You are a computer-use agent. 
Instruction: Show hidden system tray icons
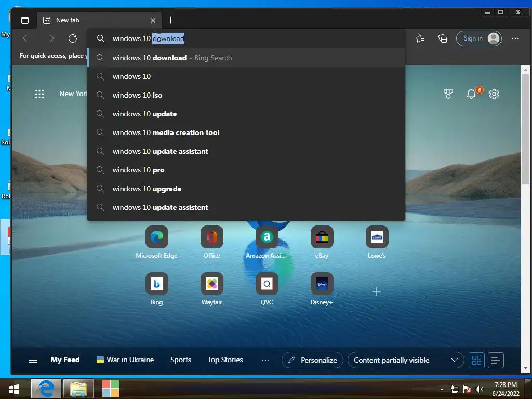(x=442, y=389)
